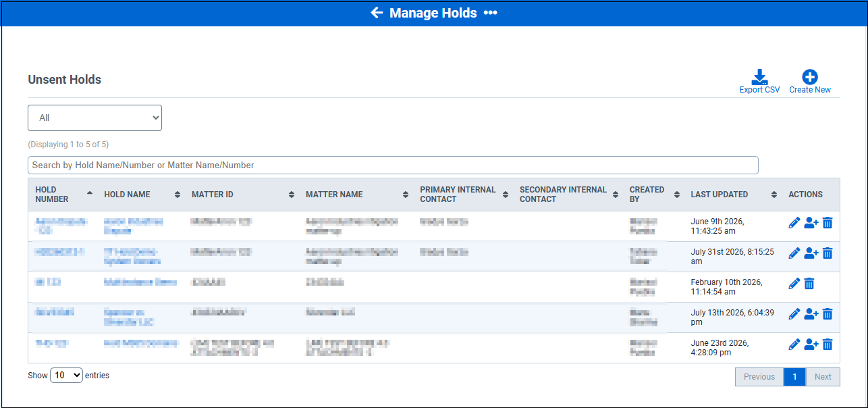Delete the hold updated June 9th 2026
The image size is (868, 408).
coord(828,223)
